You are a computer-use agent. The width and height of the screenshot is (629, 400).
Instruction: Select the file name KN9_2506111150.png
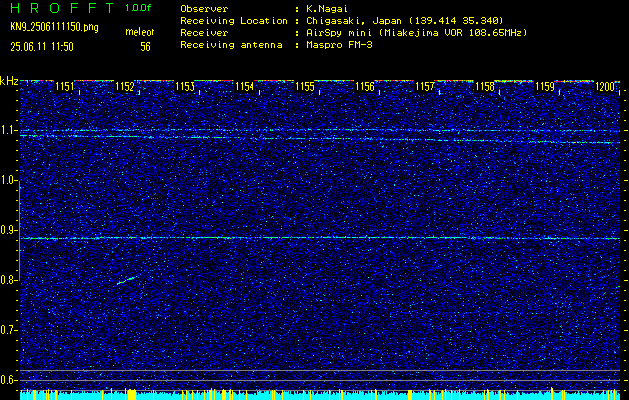coord(54,27)
